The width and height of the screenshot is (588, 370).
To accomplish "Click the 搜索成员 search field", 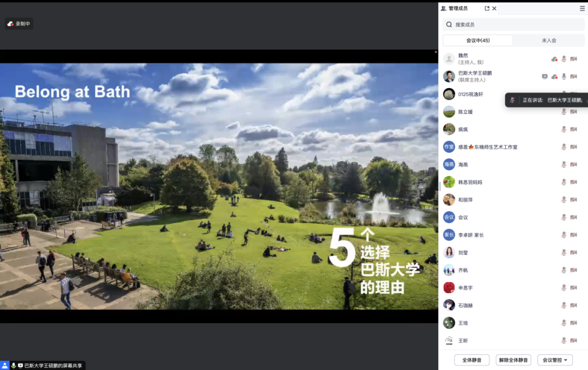I will point(513,24).
